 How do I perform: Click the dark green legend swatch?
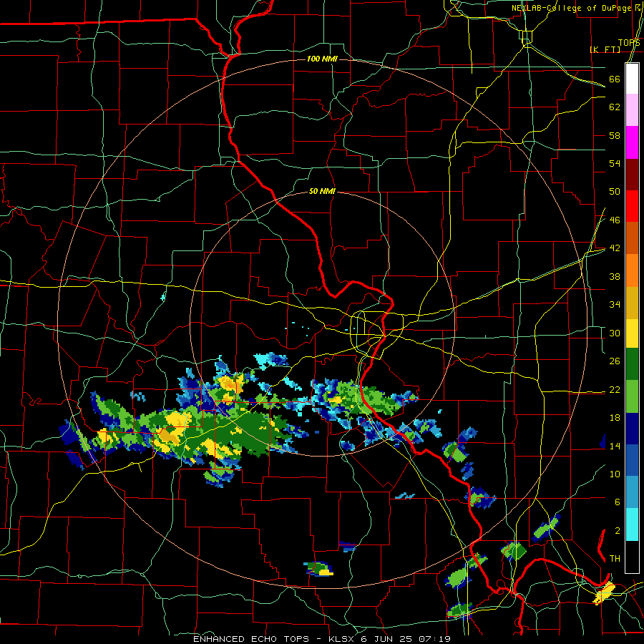pyautogui.click(x=632, y=364)
